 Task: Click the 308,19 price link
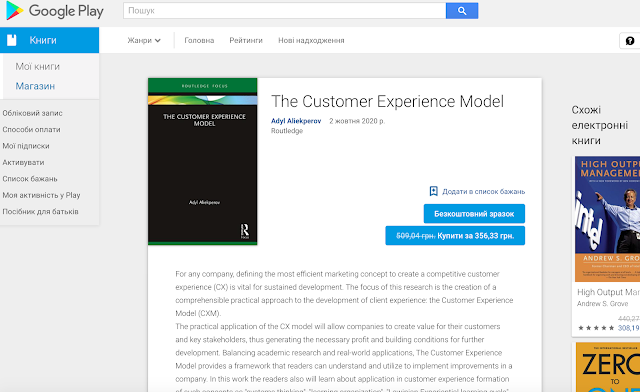click(629, 328)
